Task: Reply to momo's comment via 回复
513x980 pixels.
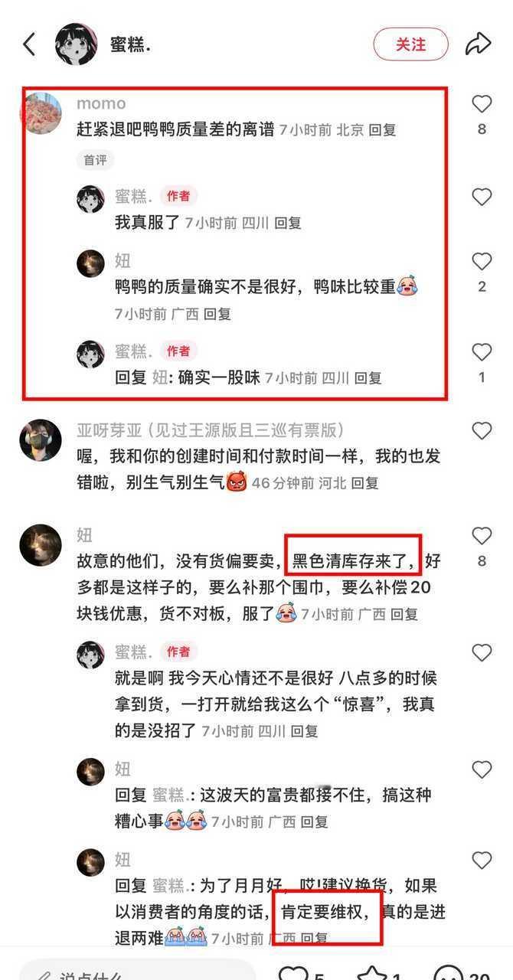Action: pos(382,130)
